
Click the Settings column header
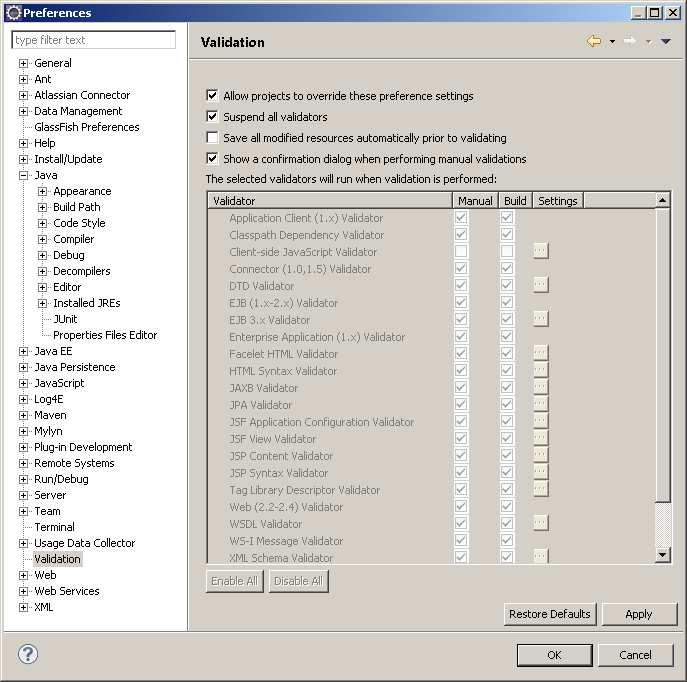click(x=558, y=201)
